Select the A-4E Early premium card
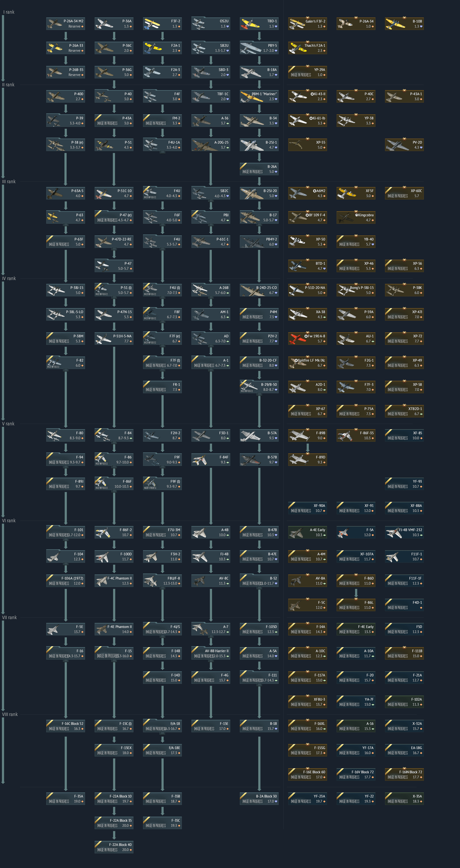 [x=307, y=532]
